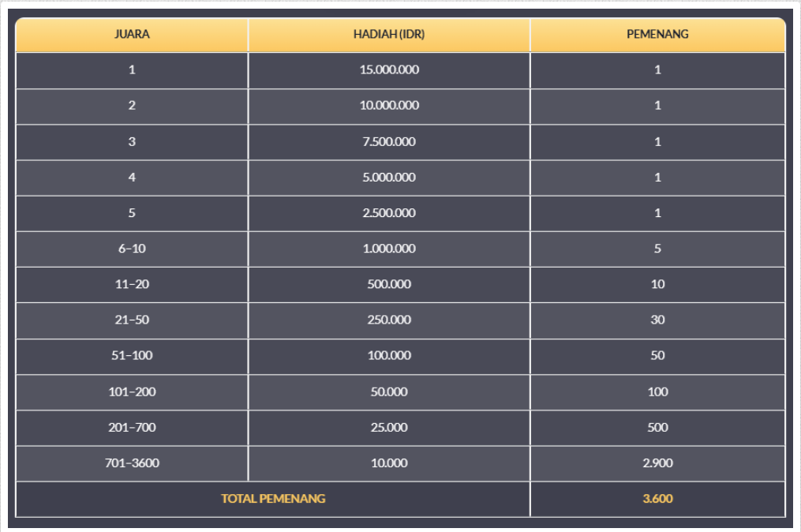Select the 25.000 prize cell
801x532 pixels.
point(389,428)
